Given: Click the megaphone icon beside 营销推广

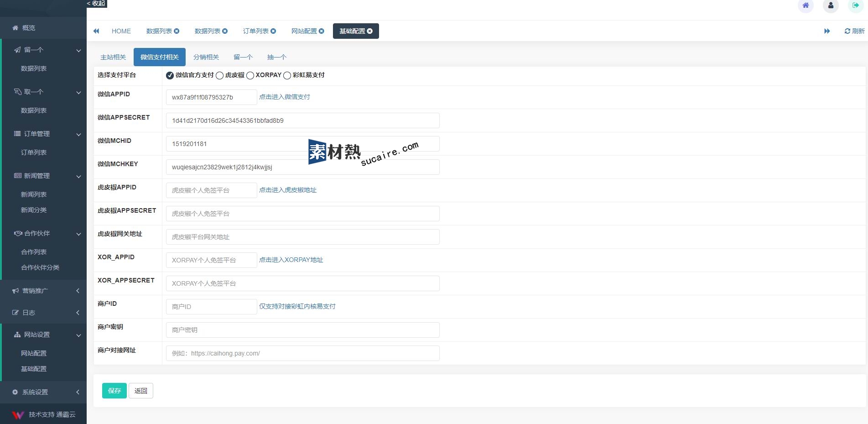Looking at the screenshot, I should click(x=15, y=291).
